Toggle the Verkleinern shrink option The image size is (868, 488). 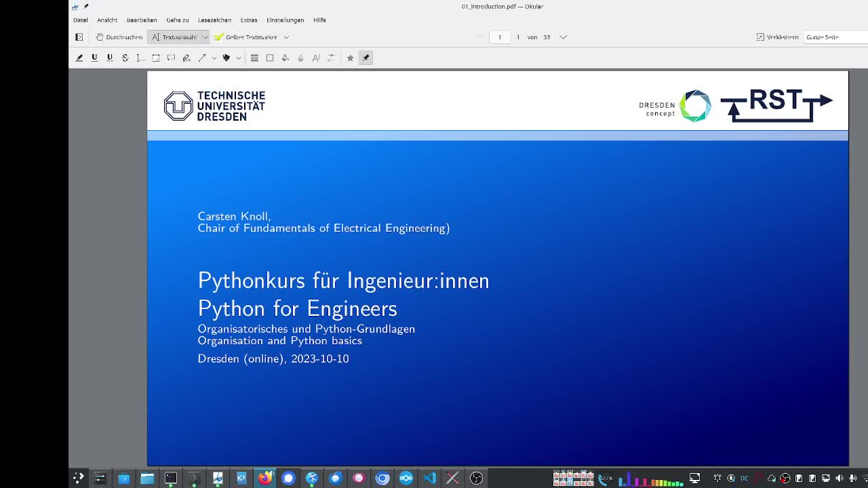(777, 37)
